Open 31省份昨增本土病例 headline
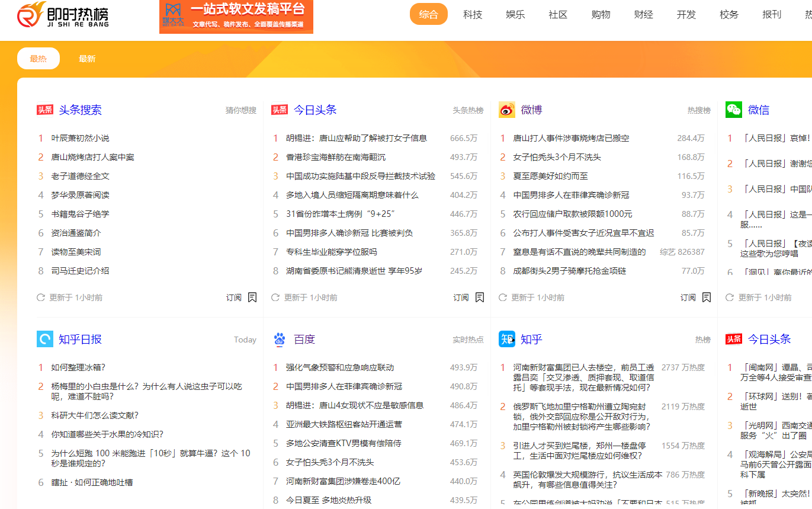Viewport: 812px width, 509px height. coord(341,214)
